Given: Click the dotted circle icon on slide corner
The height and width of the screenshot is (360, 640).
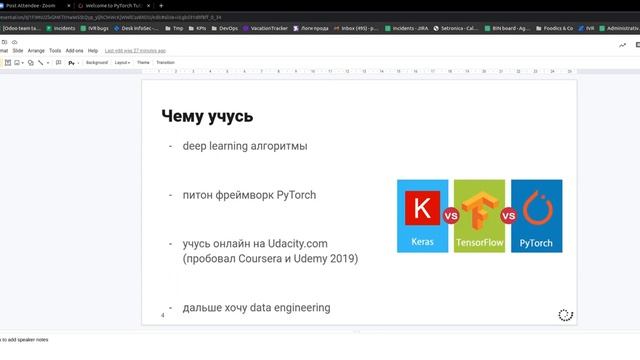Looking at the screenshot, I should coord(566,315).
